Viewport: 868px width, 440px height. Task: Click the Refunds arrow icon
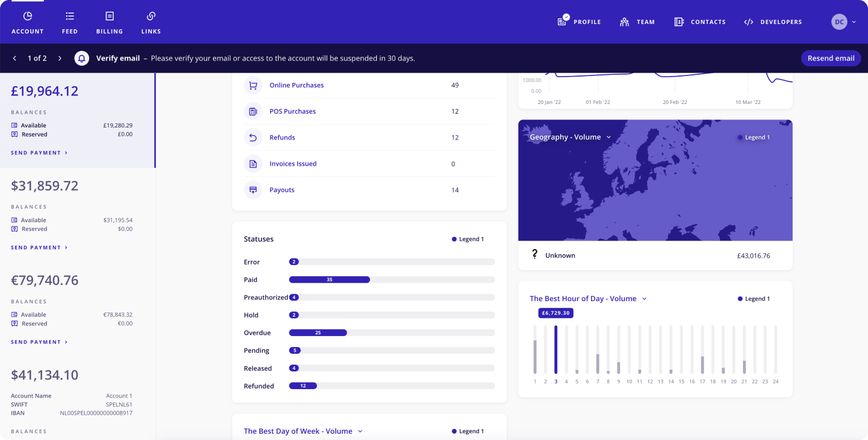pyautogui.click(x=253, y=138)
